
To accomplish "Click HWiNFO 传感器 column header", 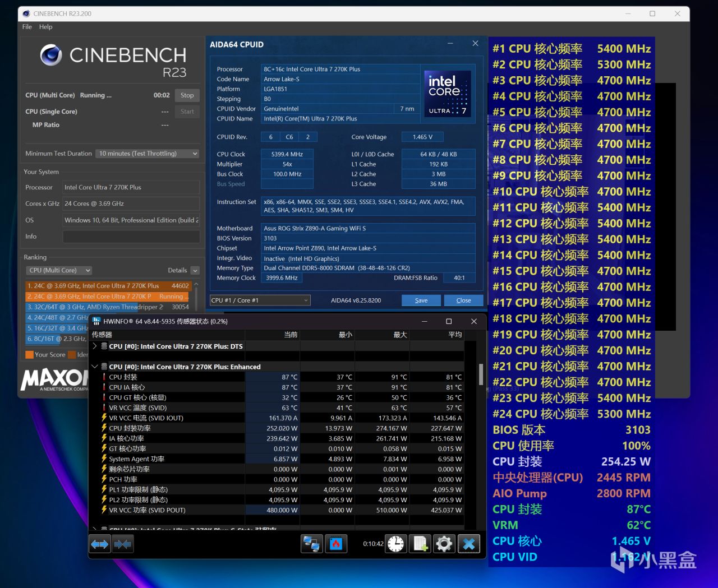I will pyautogui.click(x=167, y=335).
